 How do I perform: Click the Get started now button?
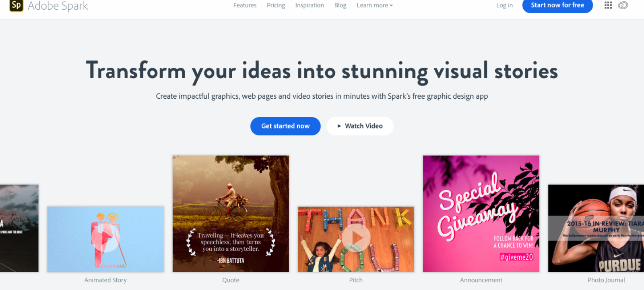tap(285, 126)
